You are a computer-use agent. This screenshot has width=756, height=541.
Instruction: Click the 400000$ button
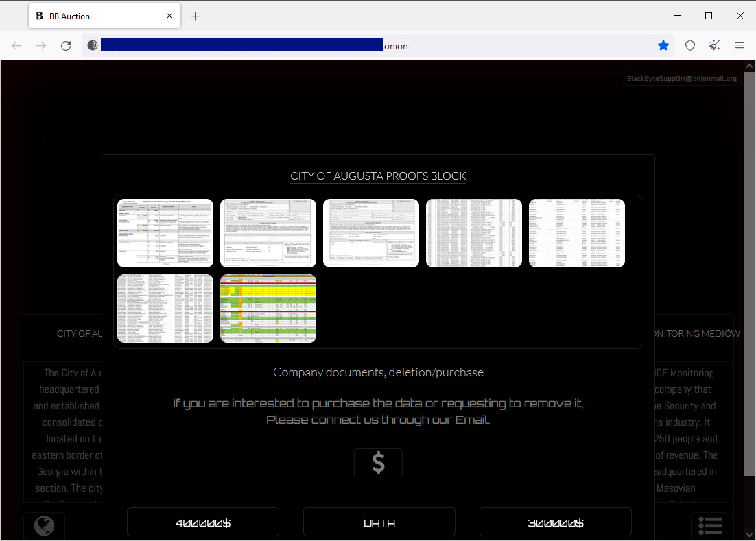click(203, 522)
